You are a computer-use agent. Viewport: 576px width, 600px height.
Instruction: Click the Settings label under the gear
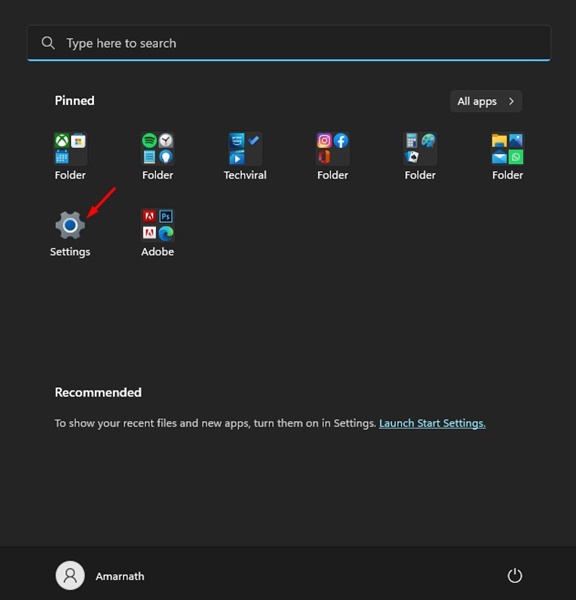click(70, 252)
